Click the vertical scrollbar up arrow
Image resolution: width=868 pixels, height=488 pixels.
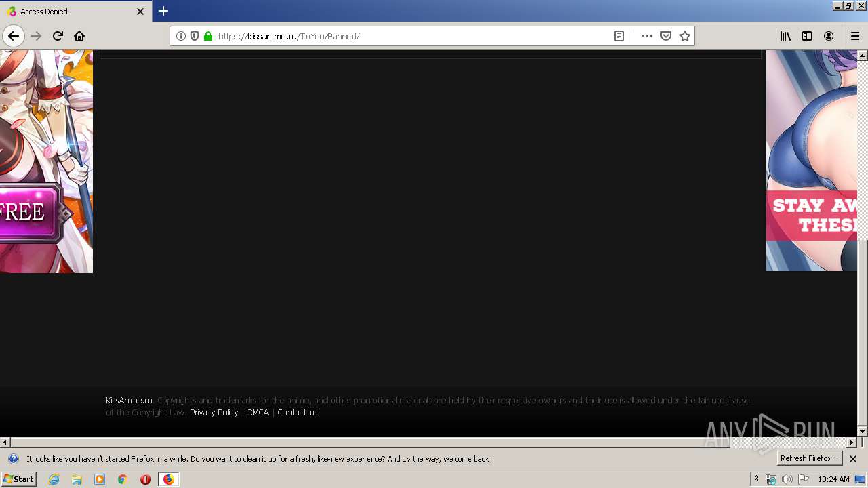click(x=862, y=56)
